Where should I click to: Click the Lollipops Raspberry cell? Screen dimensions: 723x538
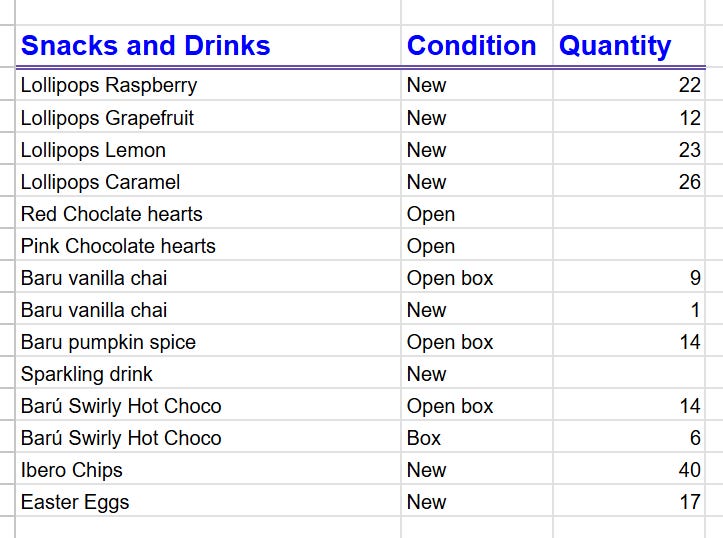208,85
